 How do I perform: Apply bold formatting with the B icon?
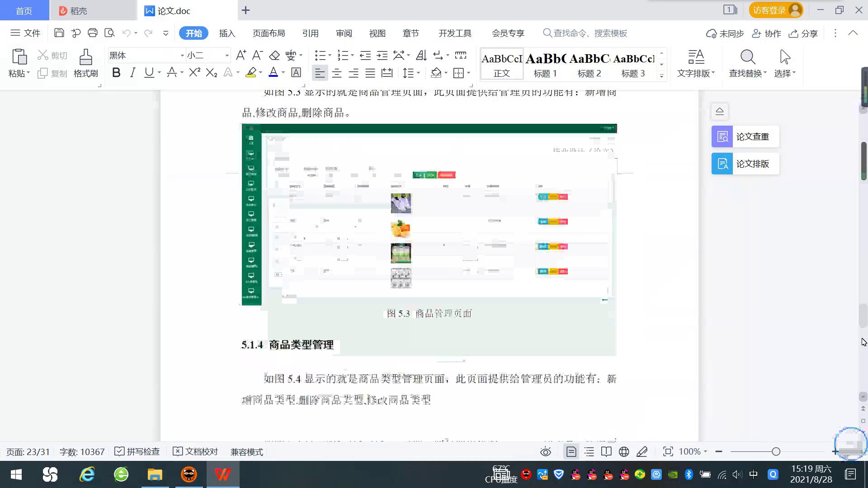point(116,72)
